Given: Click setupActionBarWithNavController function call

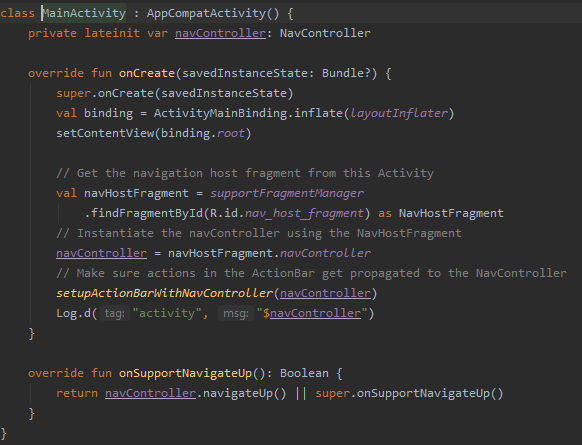Looking at the screenshot, I should (164, 294).
